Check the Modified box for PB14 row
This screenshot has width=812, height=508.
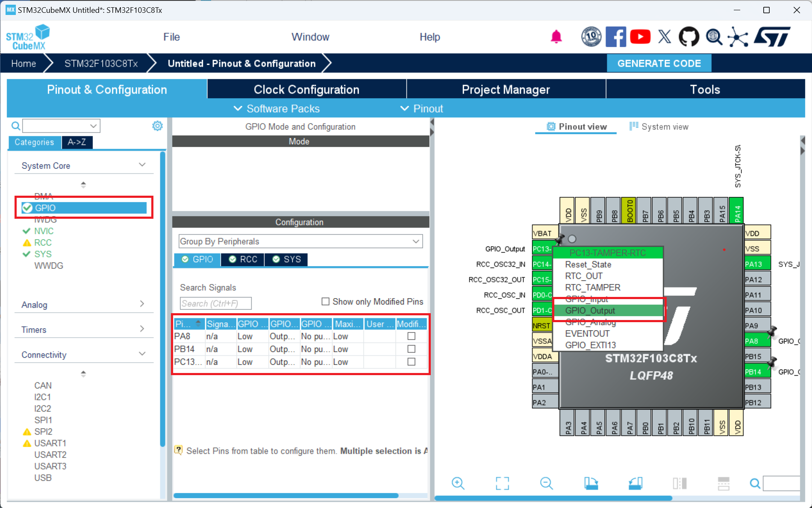pos(412,349)
